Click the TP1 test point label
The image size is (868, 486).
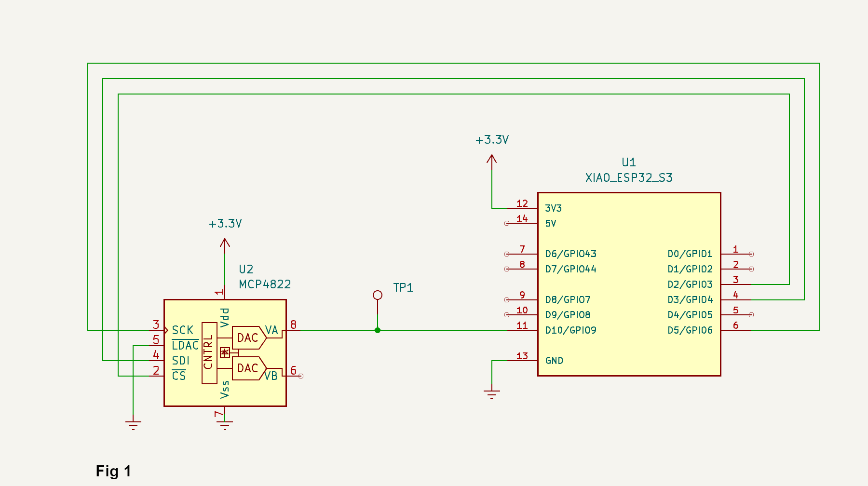tap(403, 288)
